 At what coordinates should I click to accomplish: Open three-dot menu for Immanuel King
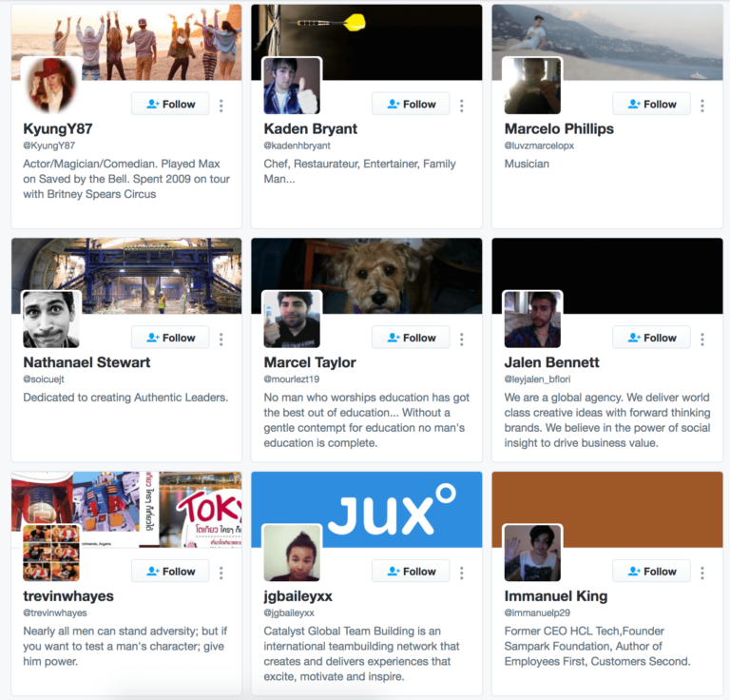tap(702, 573)
